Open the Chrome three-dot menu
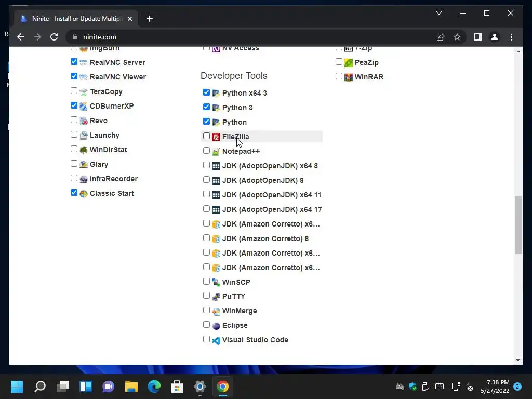 click(x=511, y=37)
